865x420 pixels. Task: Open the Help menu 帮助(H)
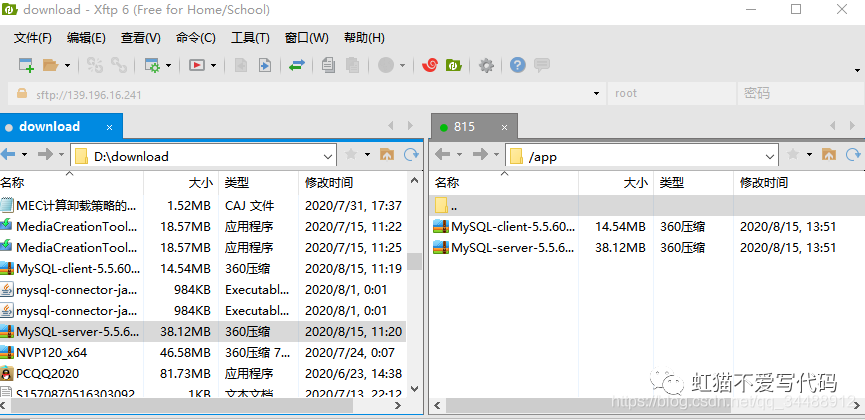[x=364, y=38]
